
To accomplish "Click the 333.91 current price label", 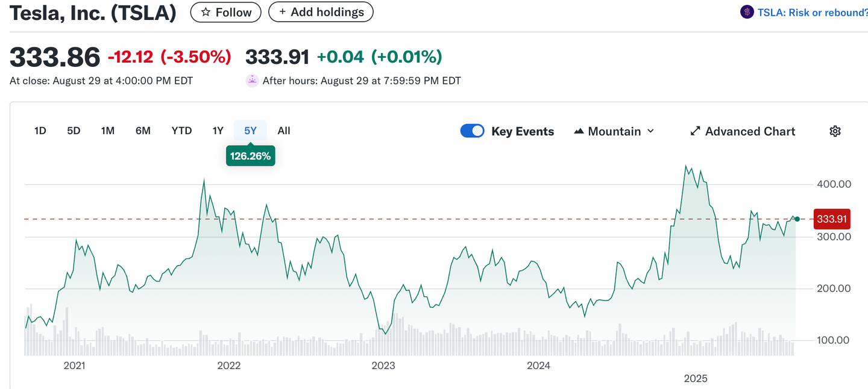I will point(832,219).
